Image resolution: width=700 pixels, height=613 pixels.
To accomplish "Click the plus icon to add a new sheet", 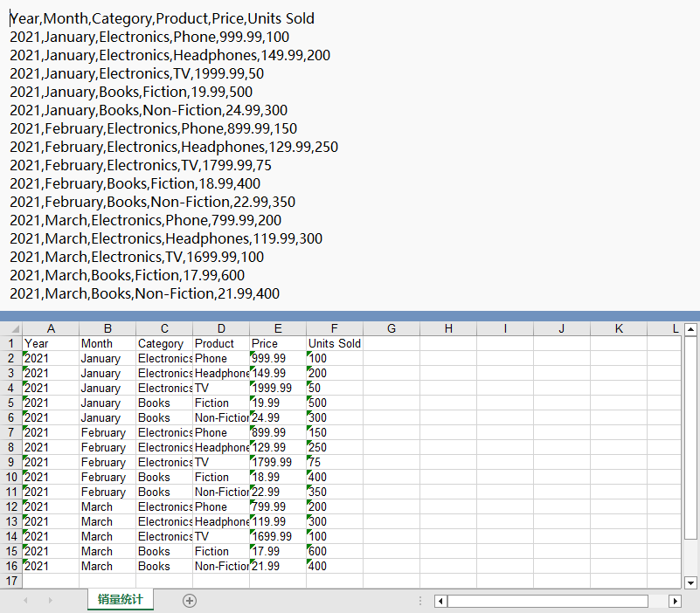I will [x=189, y=600].
